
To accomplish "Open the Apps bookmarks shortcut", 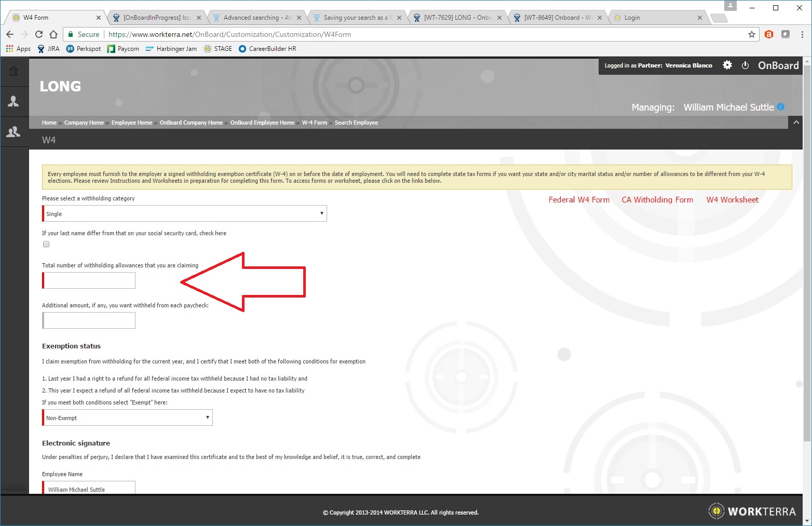I will 18,49.
